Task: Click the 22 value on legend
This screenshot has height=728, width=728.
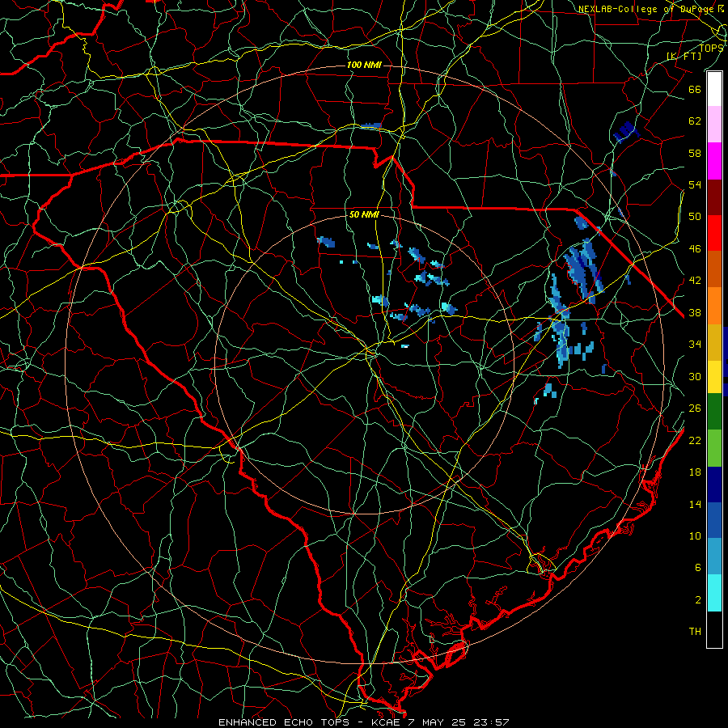Action: tap(695, 440)
